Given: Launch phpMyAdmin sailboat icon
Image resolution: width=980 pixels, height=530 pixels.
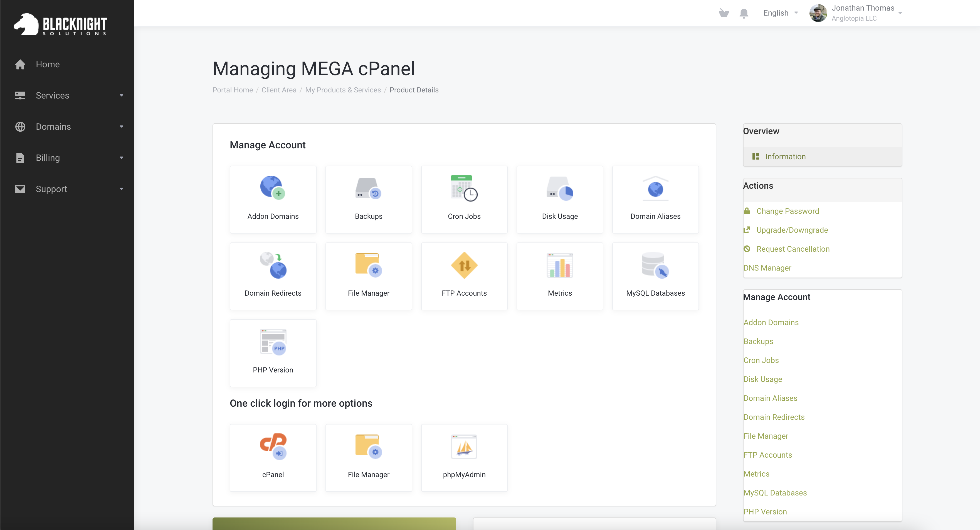Looking at the screenshot, I should click(464, 446).
